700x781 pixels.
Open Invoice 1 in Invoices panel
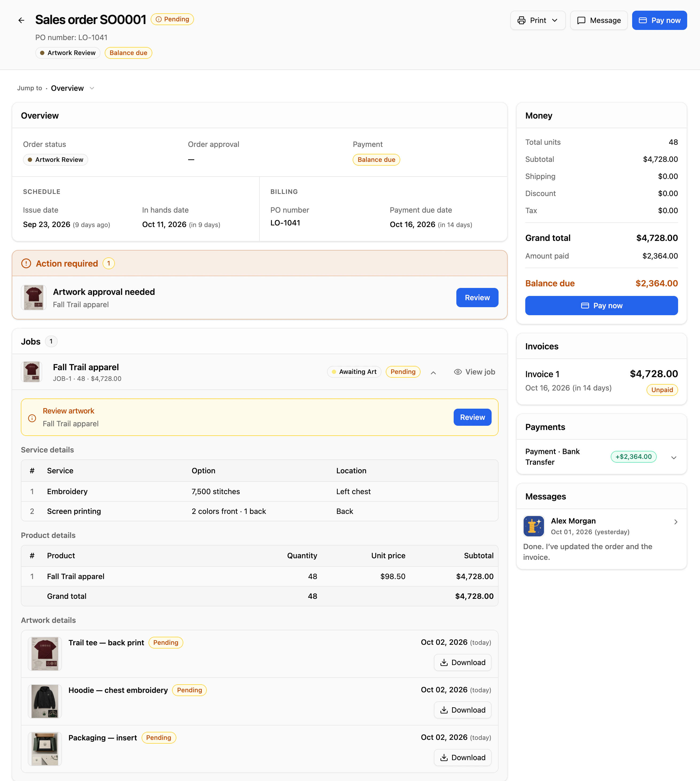tap(601, 381)
